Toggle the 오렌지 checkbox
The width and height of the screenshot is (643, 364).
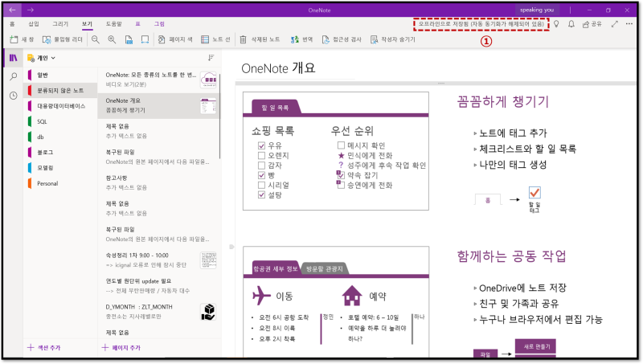click(x=261, y=155)
